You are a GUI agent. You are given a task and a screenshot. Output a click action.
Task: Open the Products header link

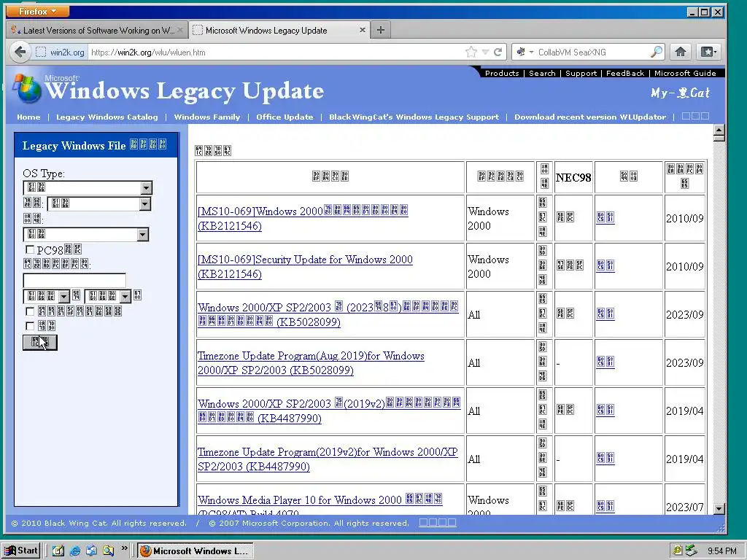(502, 74)
